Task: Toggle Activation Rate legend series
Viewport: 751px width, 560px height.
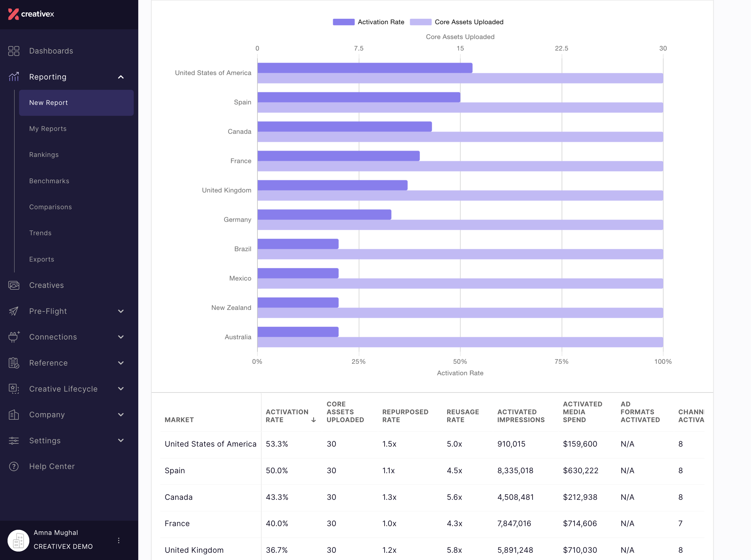Action: coord(368,22)
